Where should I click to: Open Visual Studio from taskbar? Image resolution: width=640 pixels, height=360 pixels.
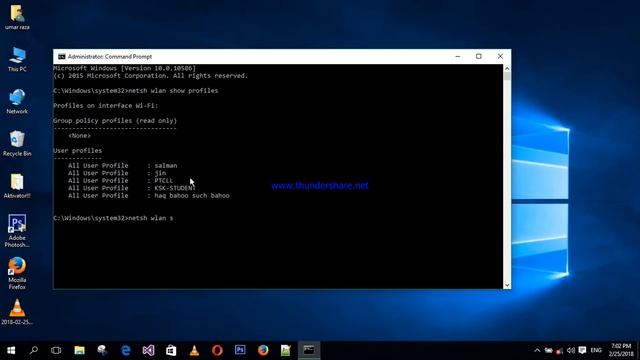(148, 350)
